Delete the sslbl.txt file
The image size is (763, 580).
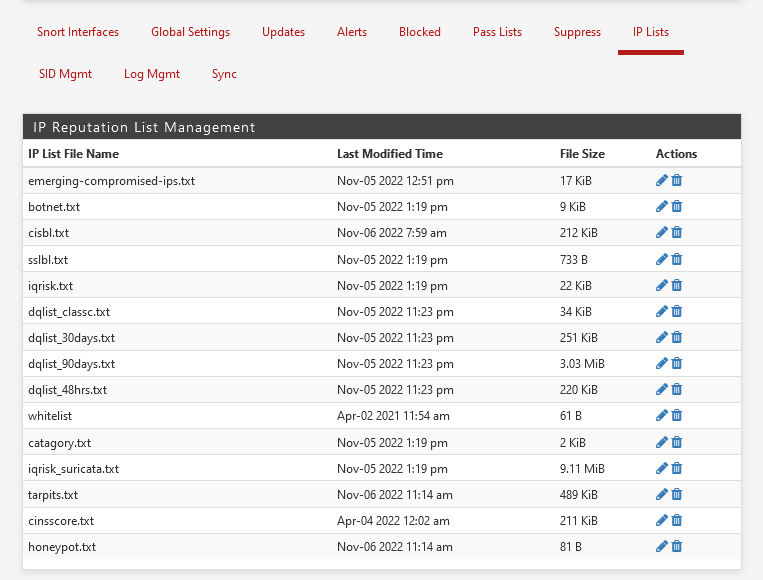pos(676,259)
